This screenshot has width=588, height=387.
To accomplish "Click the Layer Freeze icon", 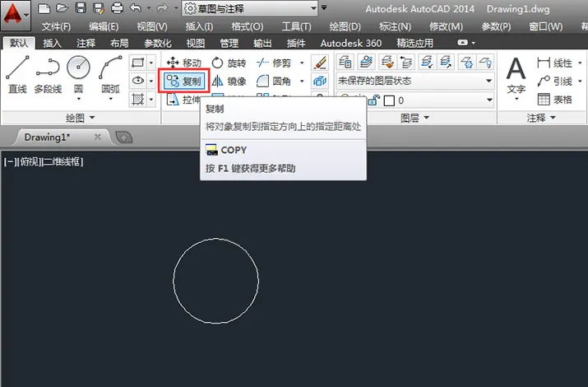I will pyautogui.click(x=467, y=63).
